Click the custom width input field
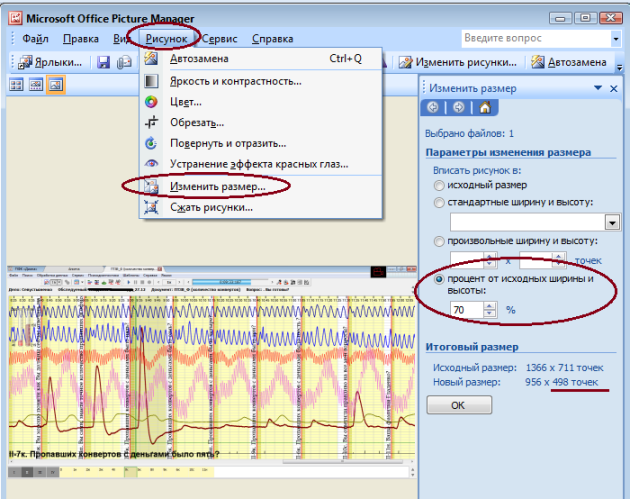630x499 pixels. coord(467,261)
